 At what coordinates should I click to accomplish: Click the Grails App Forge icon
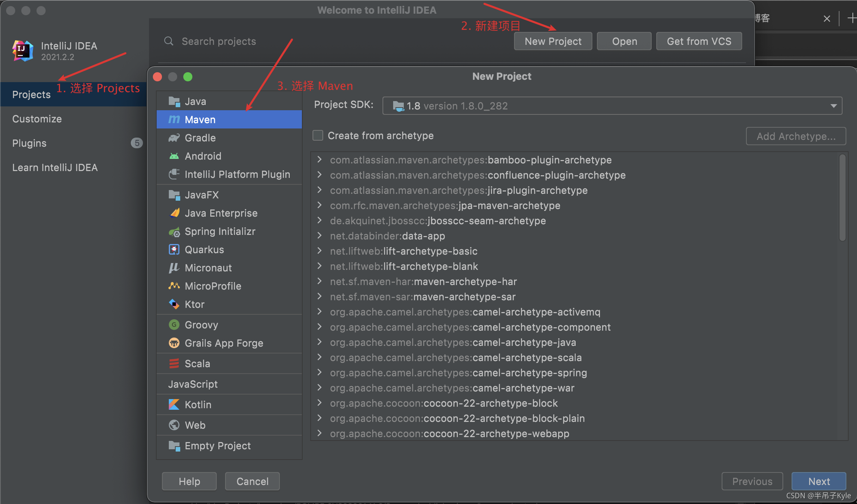174,343
